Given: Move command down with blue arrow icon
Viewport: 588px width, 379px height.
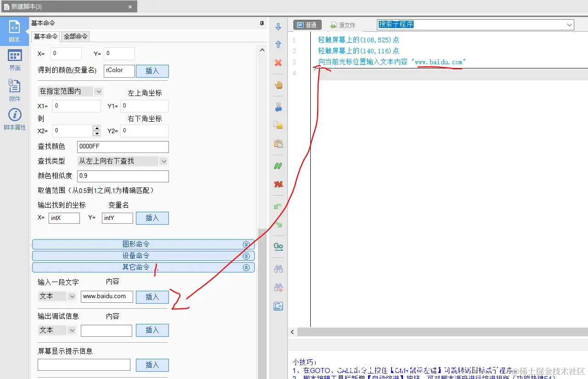Looking at the screenshot, I should tap(278, 26).
